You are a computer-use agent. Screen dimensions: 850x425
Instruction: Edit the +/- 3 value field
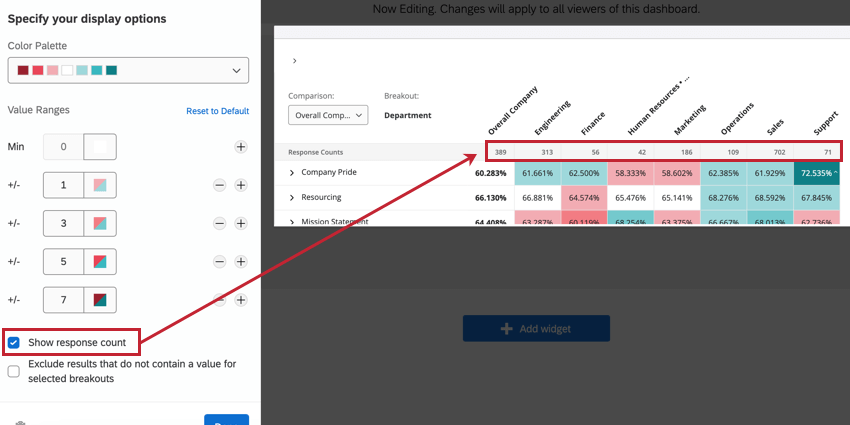(63, 223)
